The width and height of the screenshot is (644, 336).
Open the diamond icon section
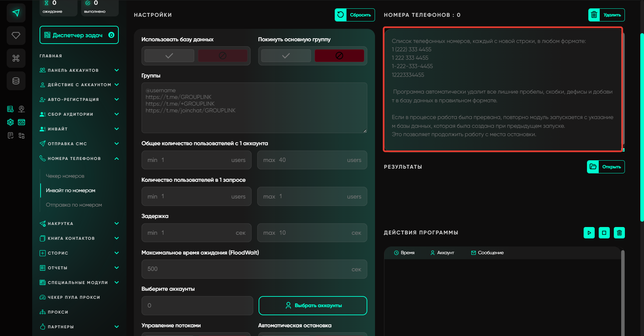16,36
